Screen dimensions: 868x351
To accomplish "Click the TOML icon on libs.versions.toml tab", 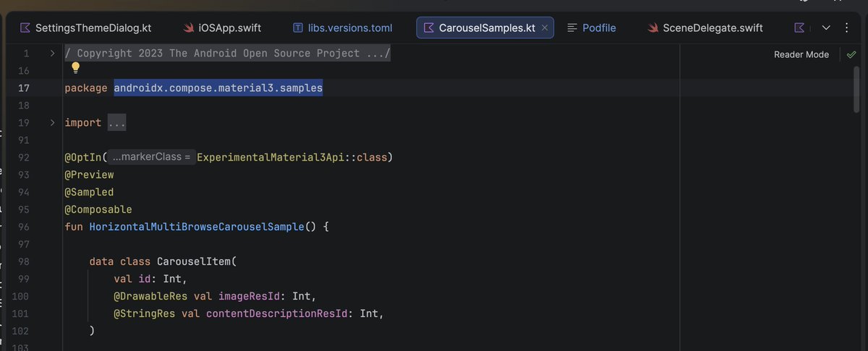I will (297, 28).
